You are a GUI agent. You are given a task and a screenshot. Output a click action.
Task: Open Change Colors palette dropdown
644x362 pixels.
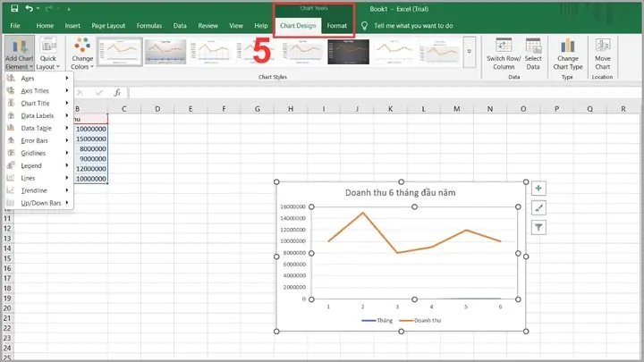(82, 54)
